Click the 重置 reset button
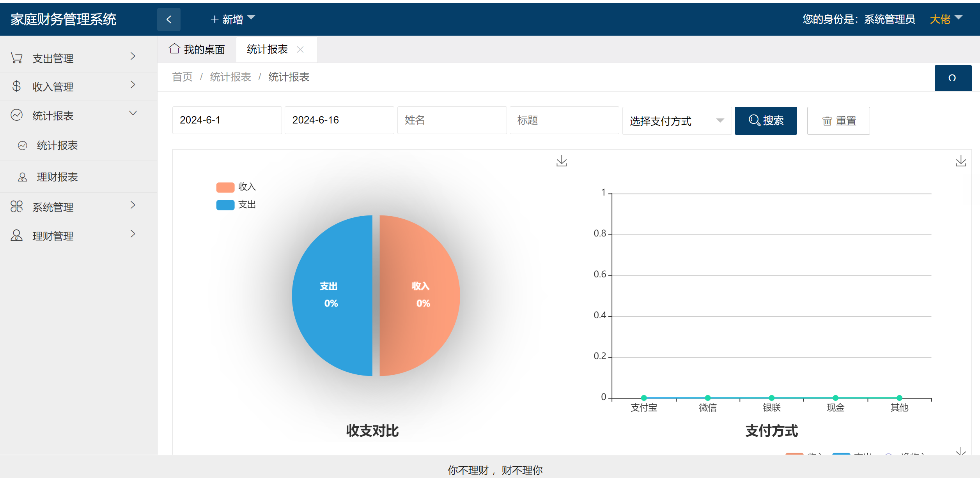 pos(838,121)
